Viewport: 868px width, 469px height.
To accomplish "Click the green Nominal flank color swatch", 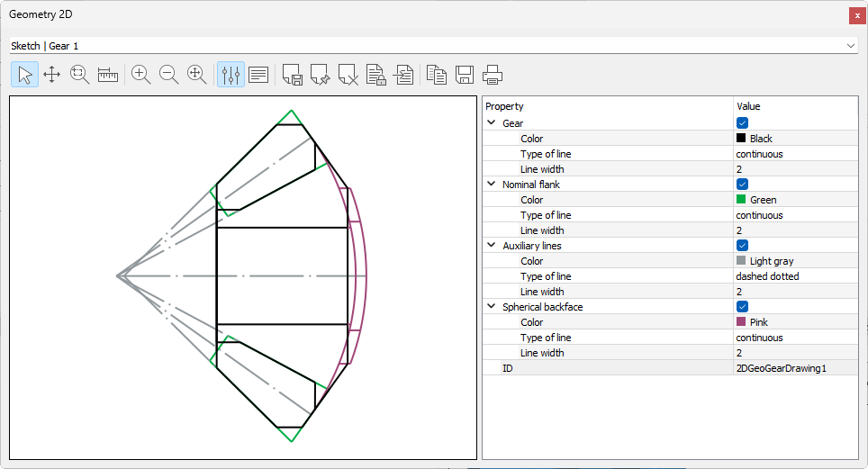I will pos(741,200).
